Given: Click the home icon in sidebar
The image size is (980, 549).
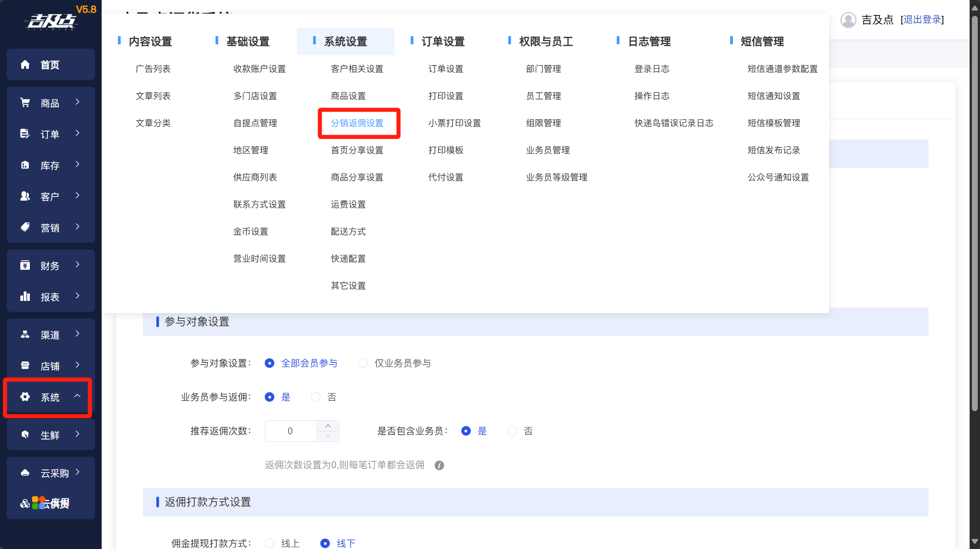Looking at the screenshot, I should point(25,65).
